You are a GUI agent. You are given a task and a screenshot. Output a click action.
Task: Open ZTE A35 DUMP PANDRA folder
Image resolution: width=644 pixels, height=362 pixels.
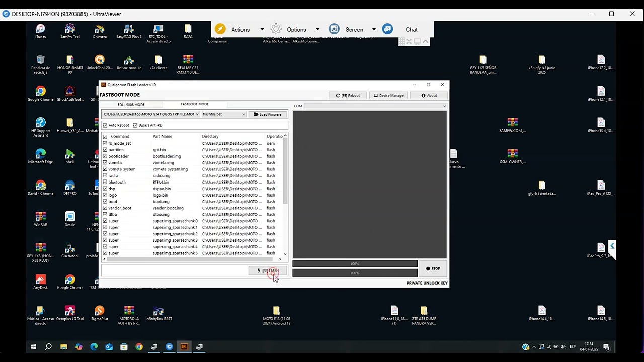point(424,315)
